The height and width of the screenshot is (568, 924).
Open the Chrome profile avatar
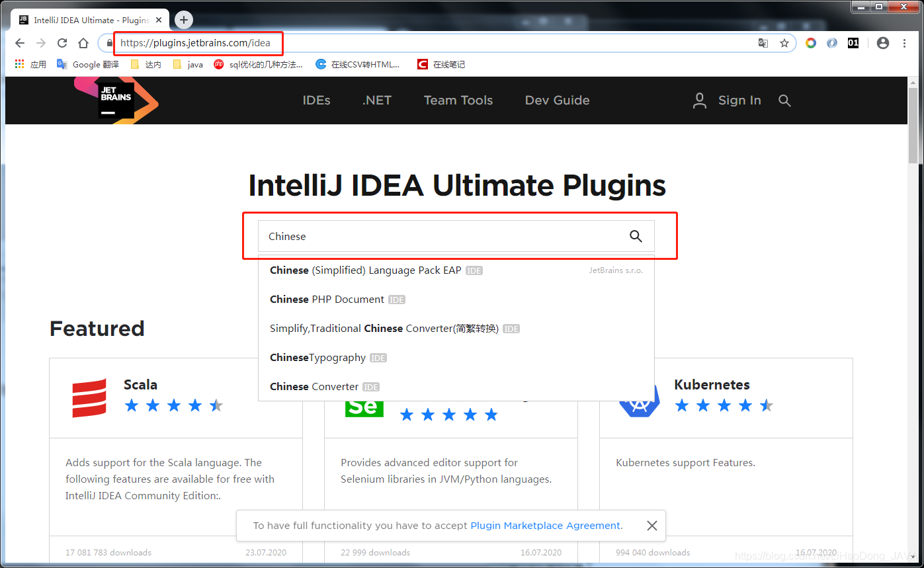coord(883,43)
